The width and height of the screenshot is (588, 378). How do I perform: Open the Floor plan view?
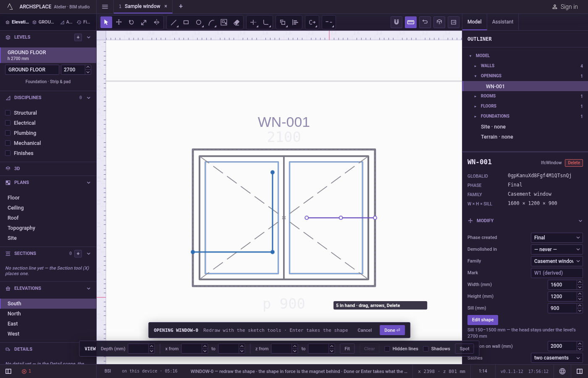point(48,198)
